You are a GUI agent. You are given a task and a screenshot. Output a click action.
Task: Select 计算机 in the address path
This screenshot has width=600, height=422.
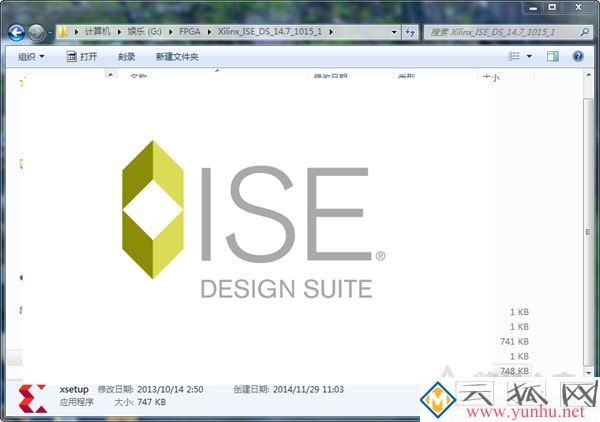[98, 31]
